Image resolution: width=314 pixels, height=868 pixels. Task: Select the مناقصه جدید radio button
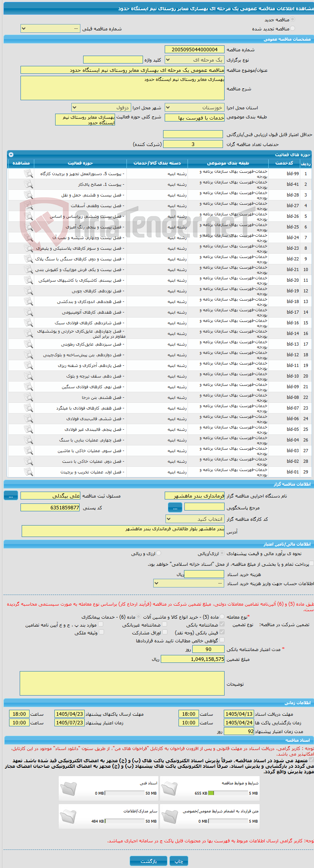[292, 19]
